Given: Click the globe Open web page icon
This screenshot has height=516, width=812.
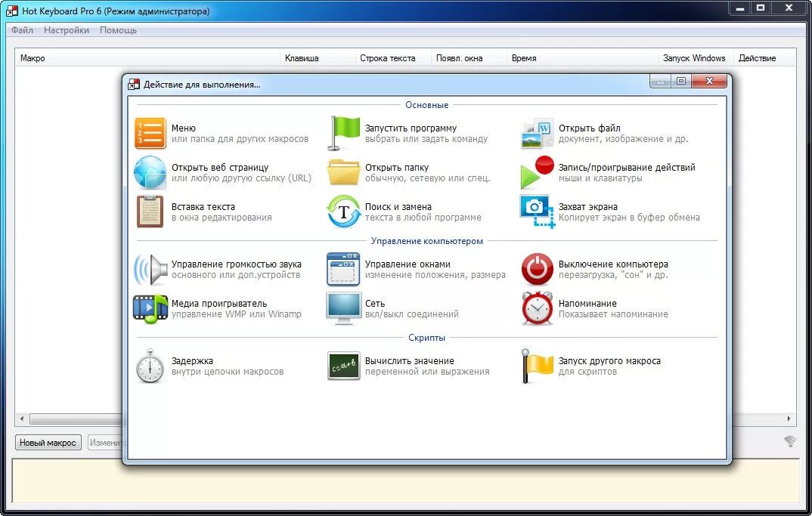Looking at the screenshot, I should tap(150, 172).
